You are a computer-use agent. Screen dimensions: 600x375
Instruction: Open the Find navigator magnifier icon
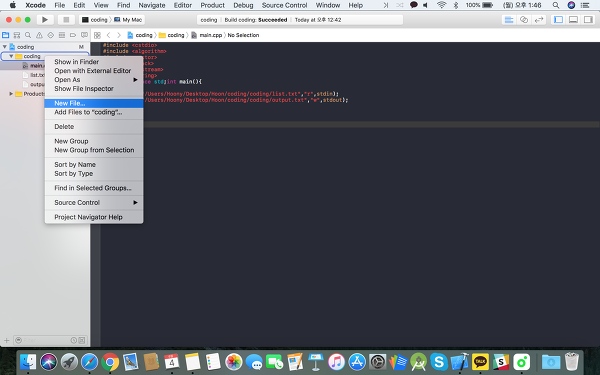click(x=28, y=35)
